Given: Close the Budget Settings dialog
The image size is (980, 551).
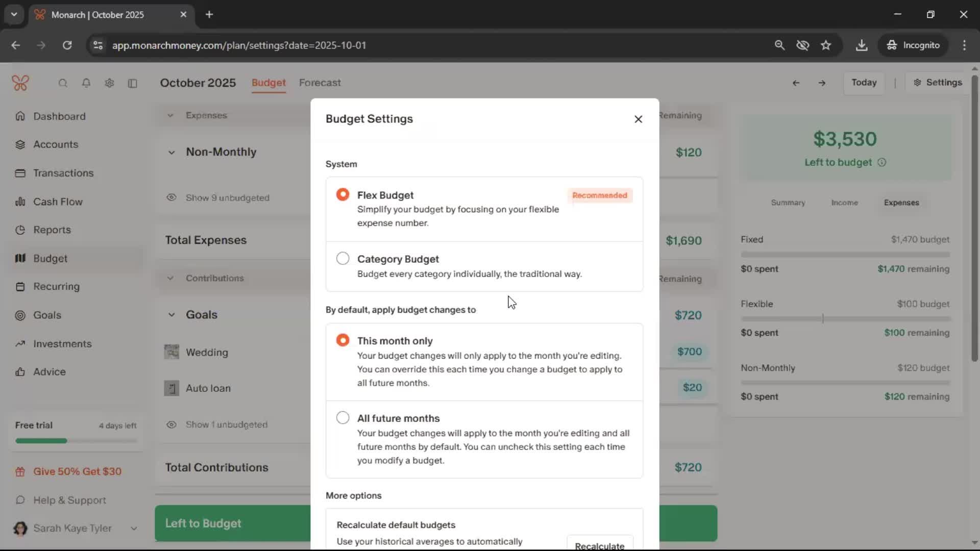Looking at the screenshot, I should pos(638,119).
